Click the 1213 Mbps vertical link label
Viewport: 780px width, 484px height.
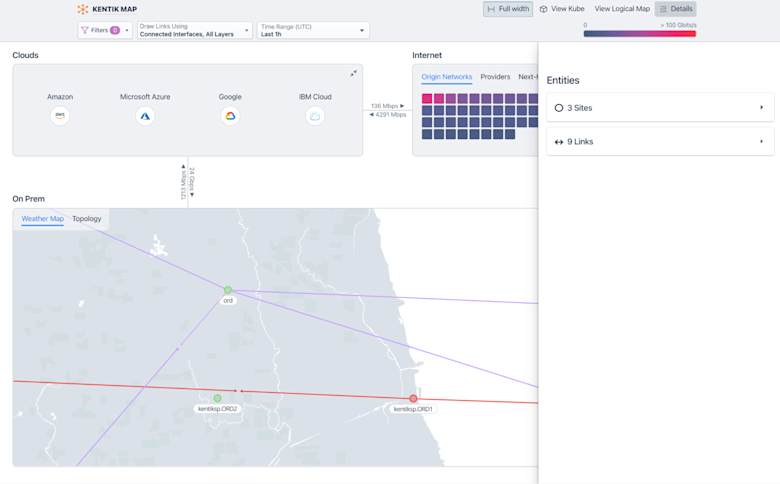pyautogui.click(x=183, y=183)
